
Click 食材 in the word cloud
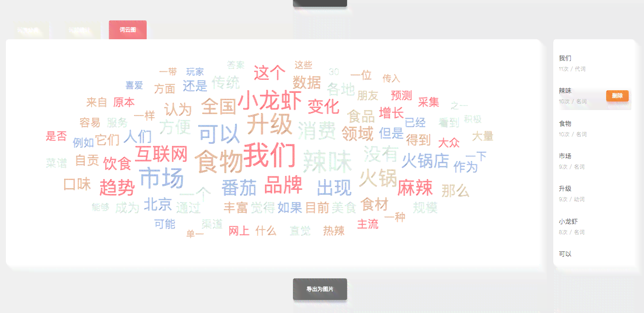374,204
